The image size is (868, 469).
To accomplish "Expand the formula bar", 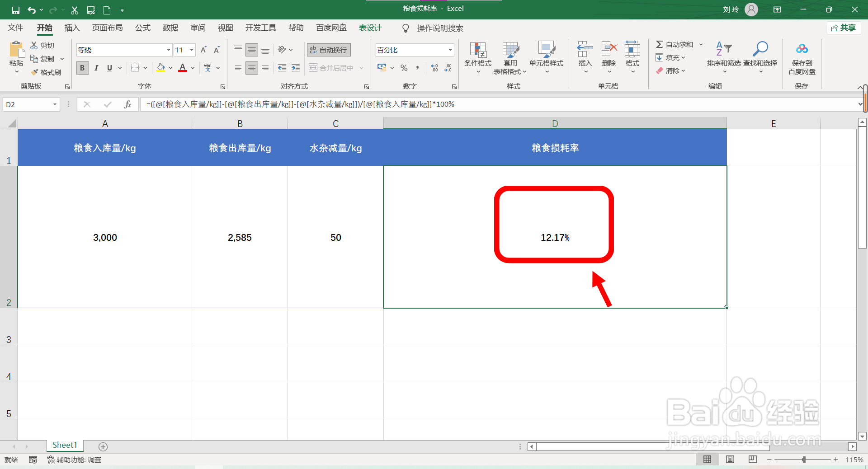I will point(860,104).
